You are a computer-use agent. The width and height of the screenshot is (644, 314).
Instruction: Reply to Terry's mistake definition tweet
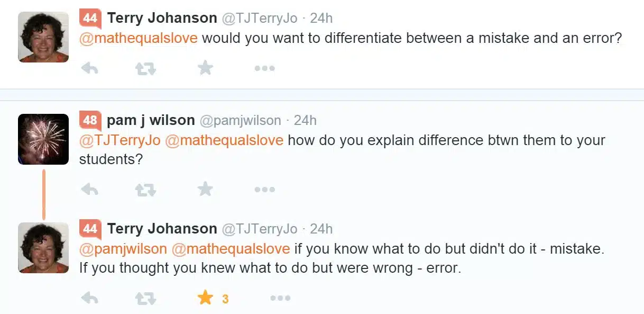pos(89,298)
